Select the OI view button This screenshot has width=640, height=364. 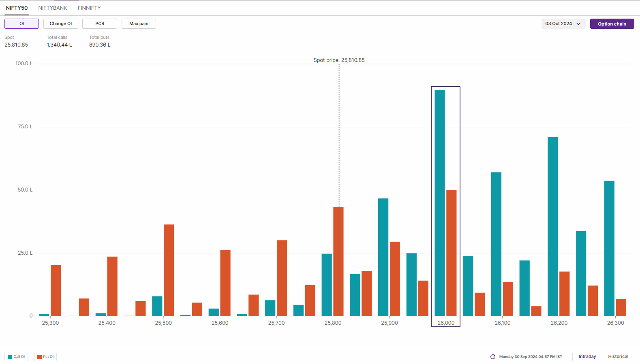point(22,23)
